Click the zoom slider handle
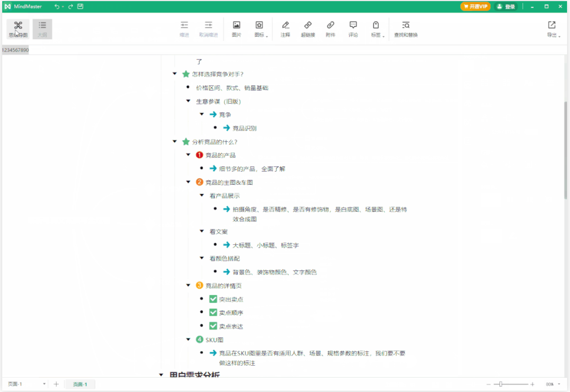Screen dimensions: 570x392 click(x=500, y=384)
